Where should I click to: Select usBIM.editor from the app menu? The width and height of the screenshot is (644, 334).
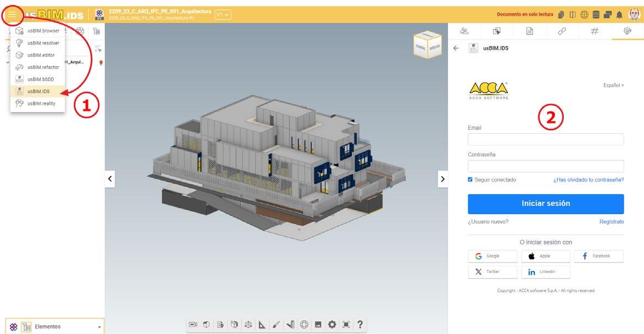coord(37,55)
